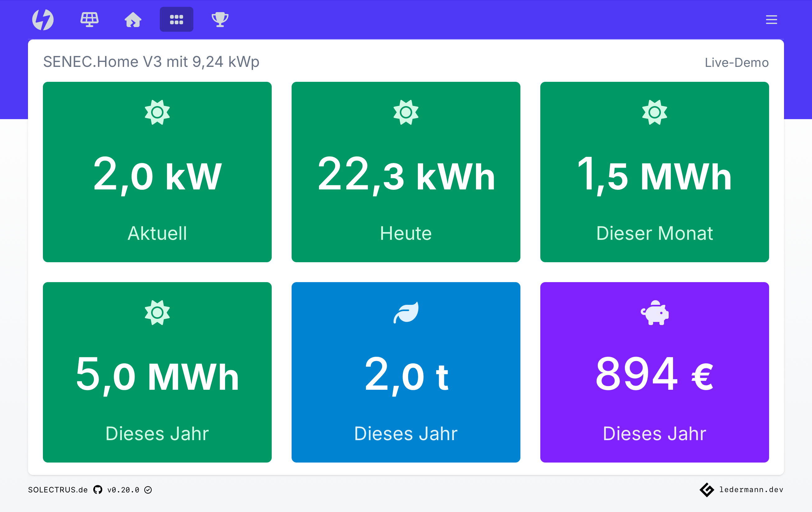Open the trophy top-10 icon

point(220,20)
